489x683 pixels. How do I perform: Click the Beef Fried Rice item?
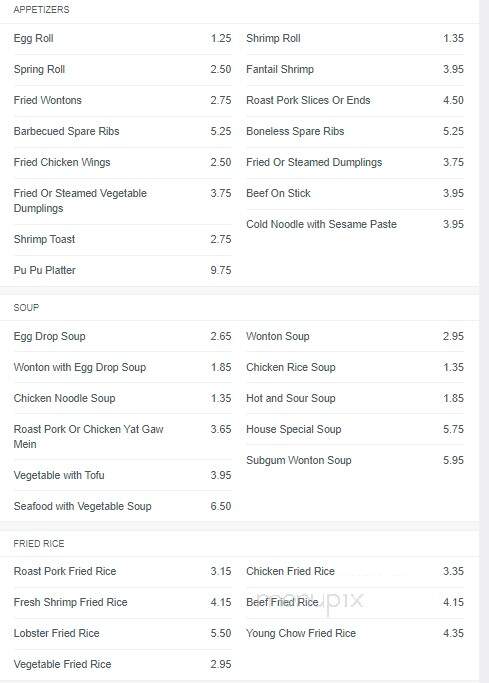click(x=355, y=602)
